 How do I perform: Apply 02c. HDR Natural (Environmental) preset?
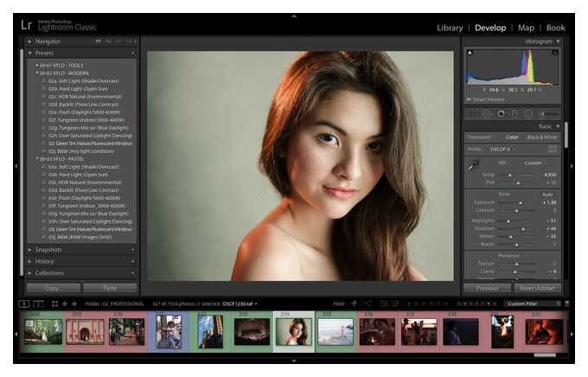[85, 97]
